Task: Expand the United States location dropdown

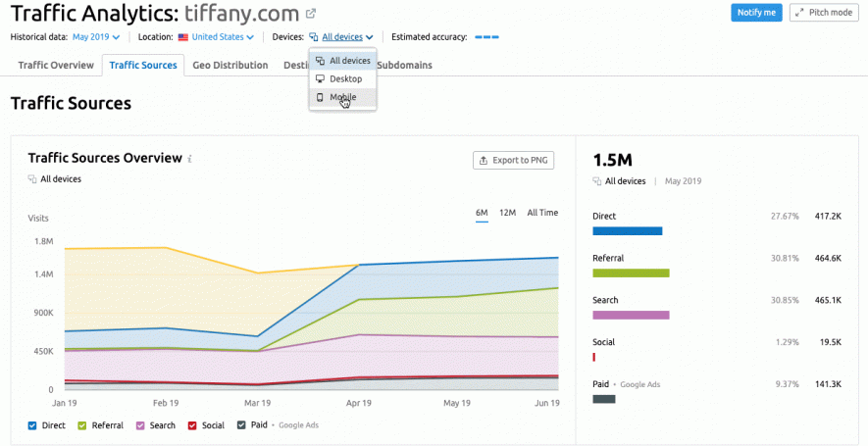Action: pos(223,37)
